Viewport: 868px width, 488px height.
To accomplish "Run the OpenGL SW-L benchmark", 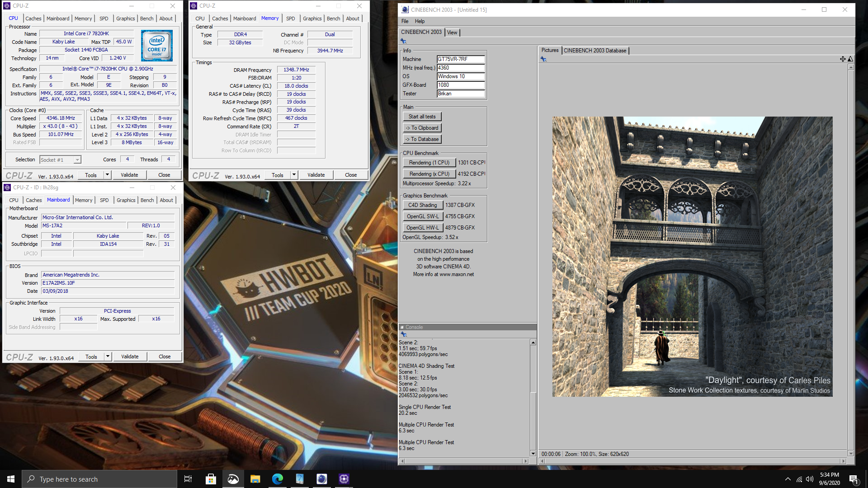I will click(422, 216).
